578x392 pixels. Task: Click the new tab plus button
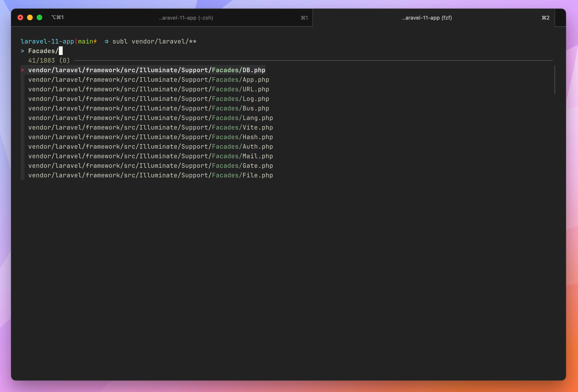pos(560,17)
